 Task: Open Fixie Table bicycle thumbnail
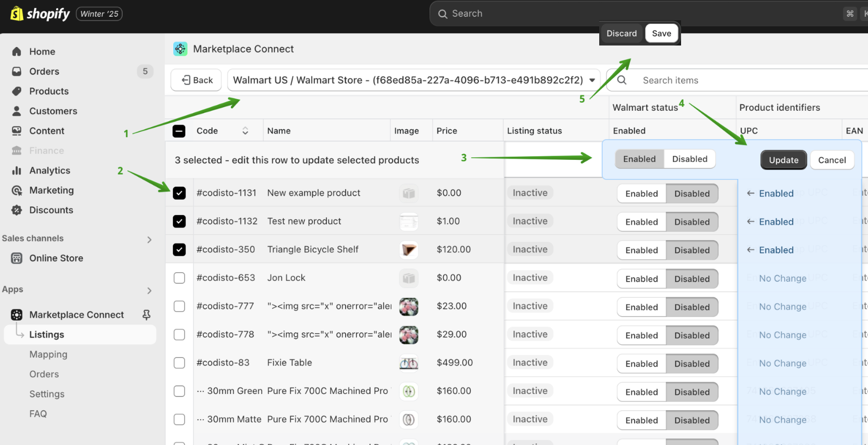coord(409,363)
